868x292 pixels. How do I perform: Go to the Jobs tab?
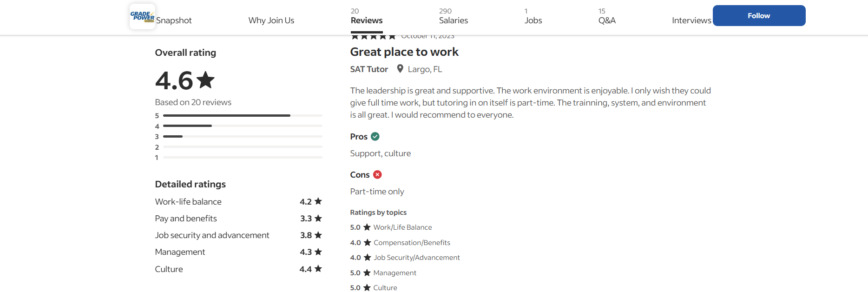[x=533, y=16]
